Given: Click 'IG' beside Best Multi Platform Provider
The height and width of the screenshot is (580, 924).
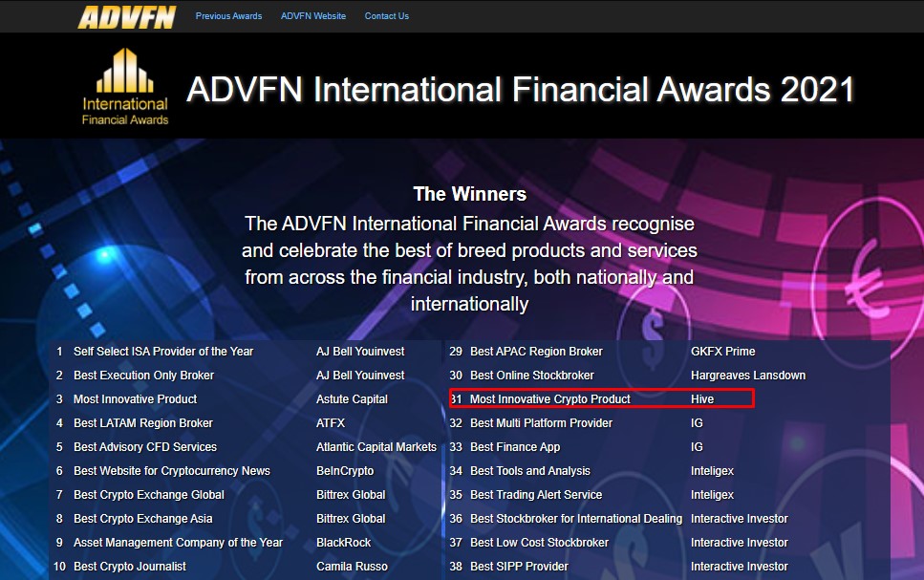Looking at the screenshot, I should coord(698,423).
